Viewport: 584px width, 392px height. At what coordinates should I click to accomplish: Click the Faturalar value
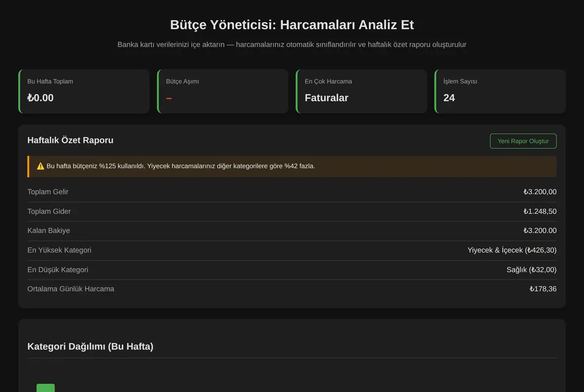(x=327, y=98)
